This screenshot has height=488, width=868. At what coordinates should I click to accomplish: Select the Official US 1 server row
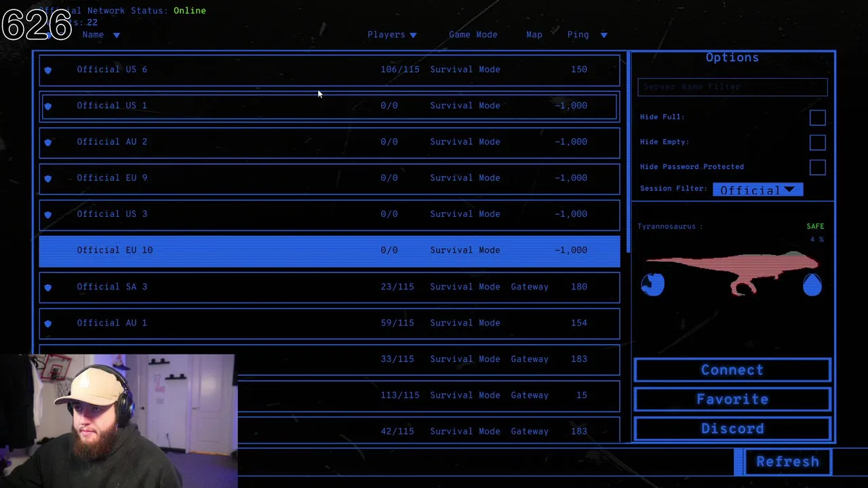pyautogui.click(x=330, y=106)
